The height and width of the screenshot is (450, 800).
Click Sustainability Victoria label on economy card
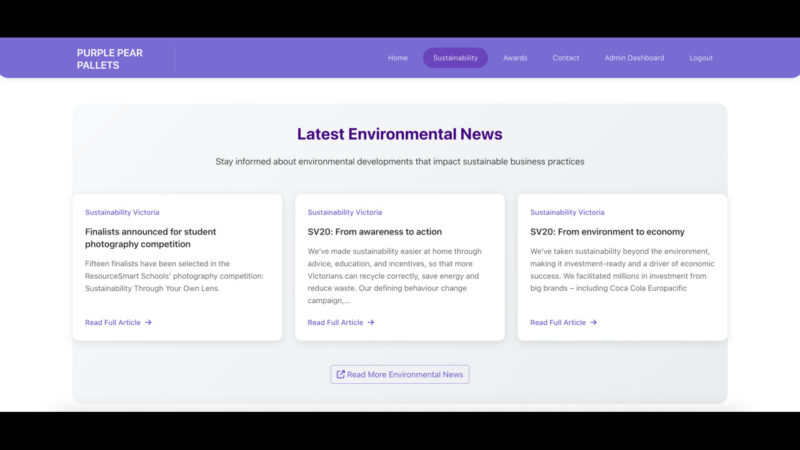(567, 212)
